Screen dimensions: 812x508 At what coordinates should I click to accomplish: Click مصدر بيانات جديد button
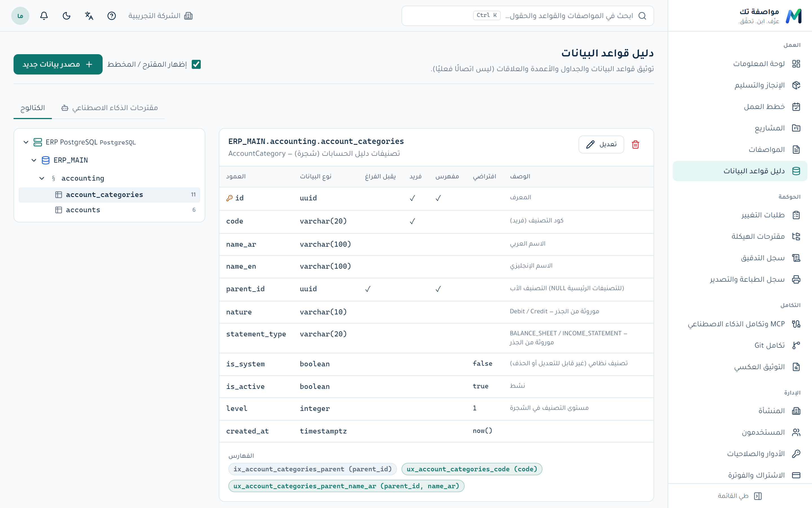(58, 64)
